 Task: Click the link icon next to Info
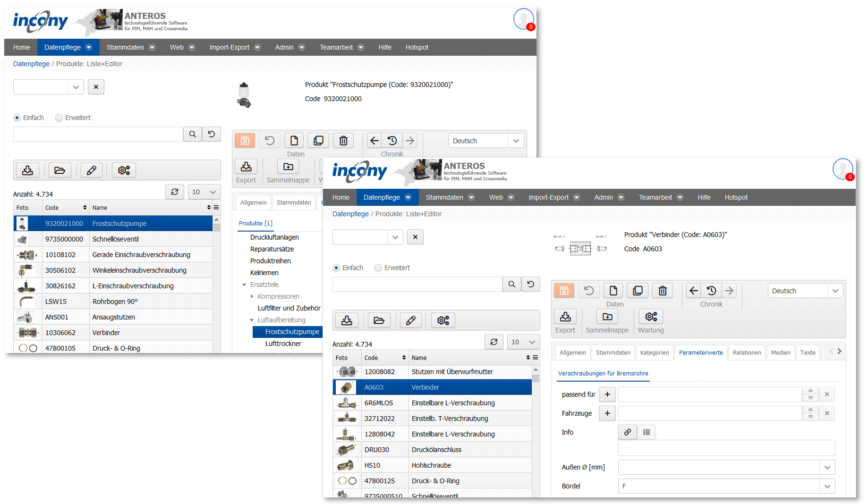pyautogui.click(x=628, y=432)
